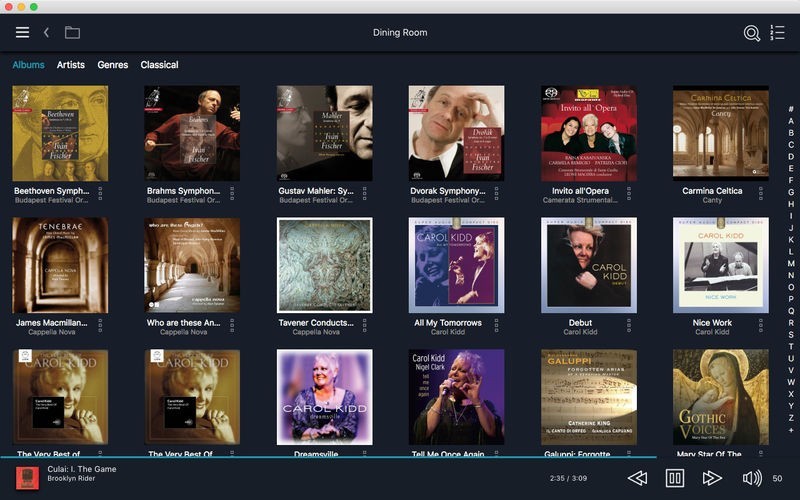
Task: Open the hamburger main menu
Action: click(x=22, y=33)
